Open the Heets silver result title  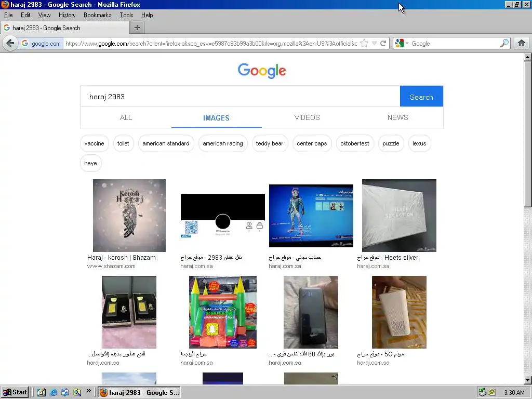pyautogui.click(x=388, y=258)
